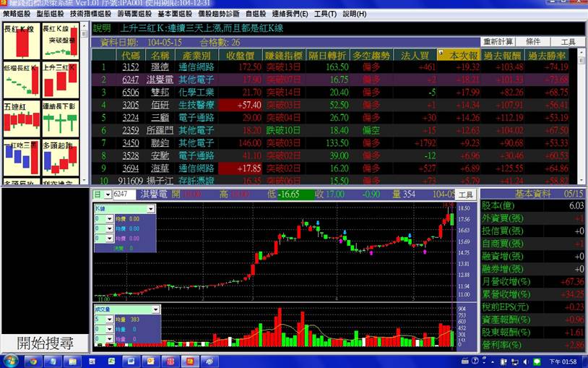The height and width of the screenshot is (368, 588).
Task: Open the 籌碼面選股 menu
Action: (x=134, y=14)
